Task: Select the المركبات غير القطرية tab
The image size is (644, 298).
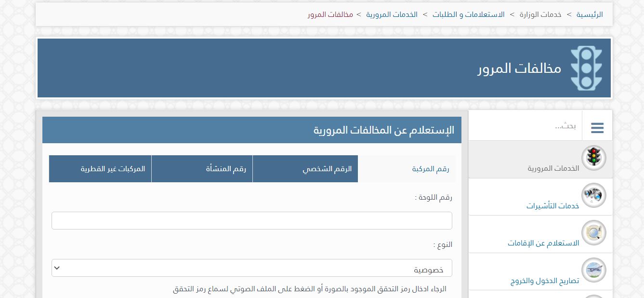Action: [x=100, y=169]
